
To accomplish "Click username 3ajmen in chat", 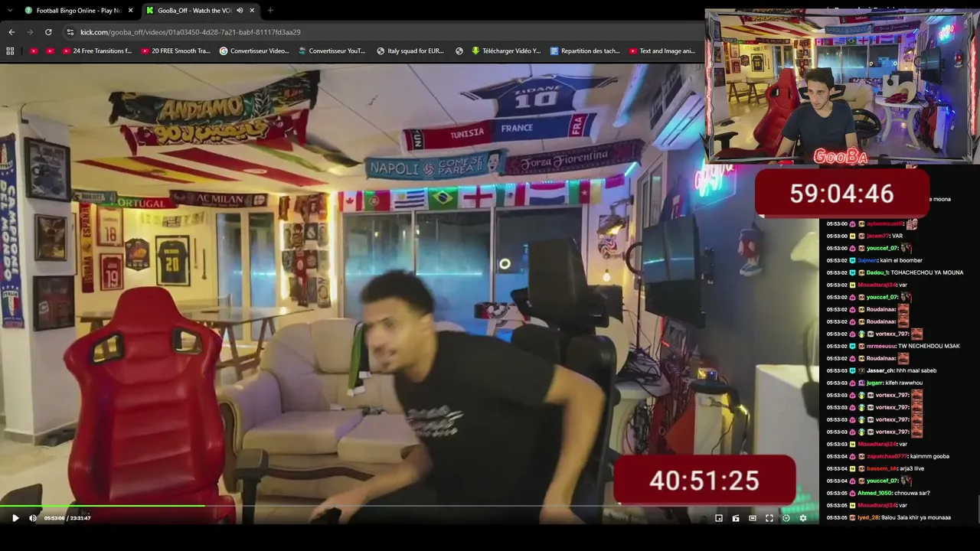I will tap(867, 260).
